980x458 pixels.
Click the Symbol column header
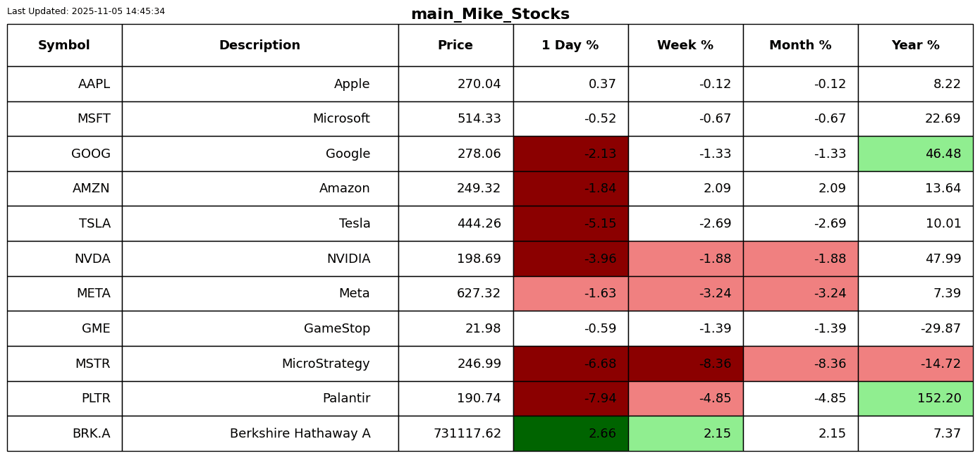pos(64,46)
